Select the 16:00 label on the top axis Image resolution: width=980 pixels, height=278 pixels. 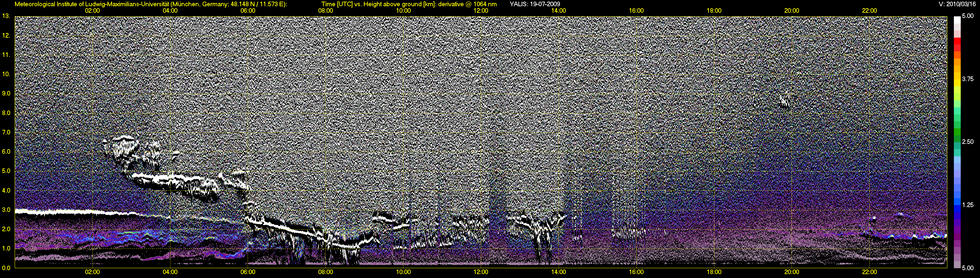click(x=636, y=11)
